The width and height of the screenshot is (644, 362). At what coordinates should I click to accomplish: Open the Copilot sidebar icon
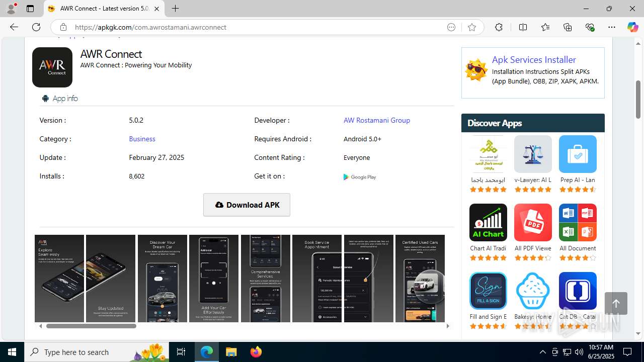[632, 27]
